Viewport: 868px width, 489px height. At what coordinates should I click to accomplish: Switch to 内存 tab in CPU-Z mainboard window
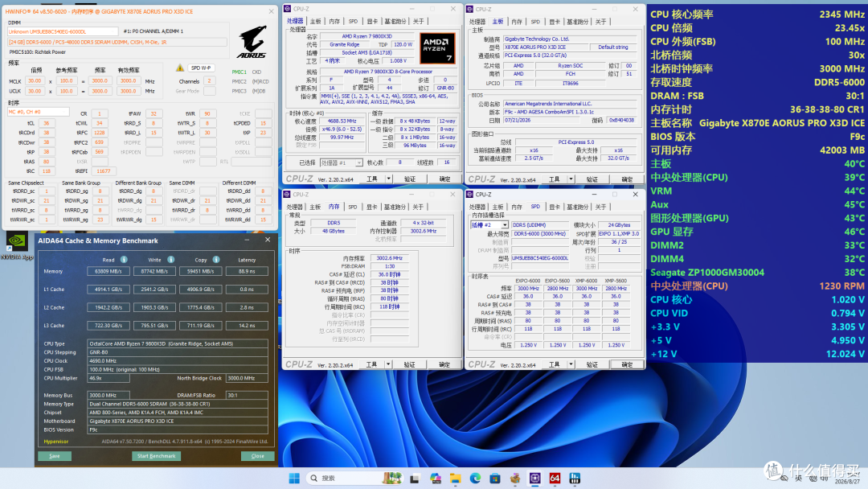coord(517,22)
